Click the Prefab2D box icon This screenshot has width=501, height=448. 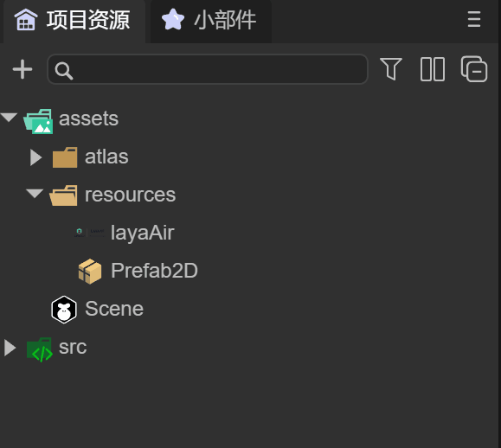90,271
